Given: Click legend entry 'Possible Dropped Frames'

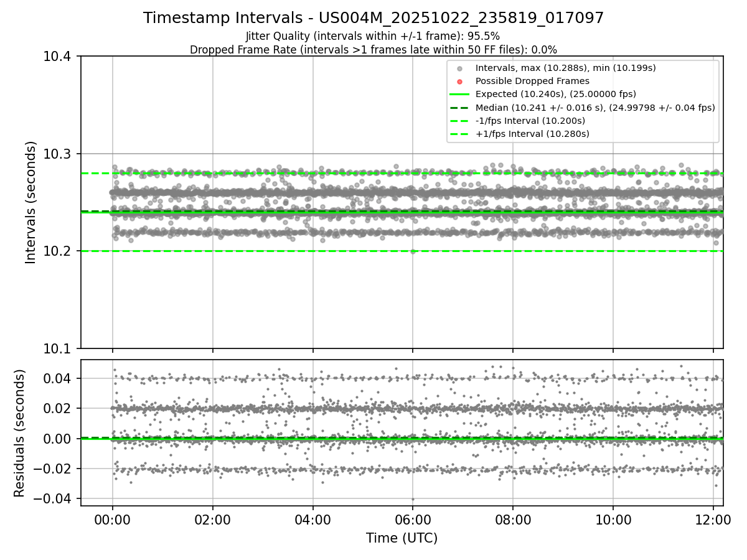Looking at the screenshot, I should [x=532, y=81].
